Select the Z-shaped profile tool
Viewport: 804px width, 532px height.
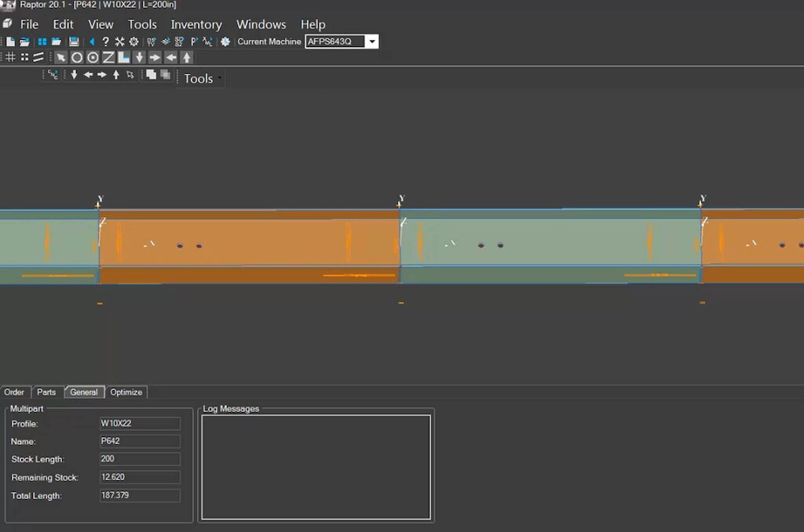point(108,57)
